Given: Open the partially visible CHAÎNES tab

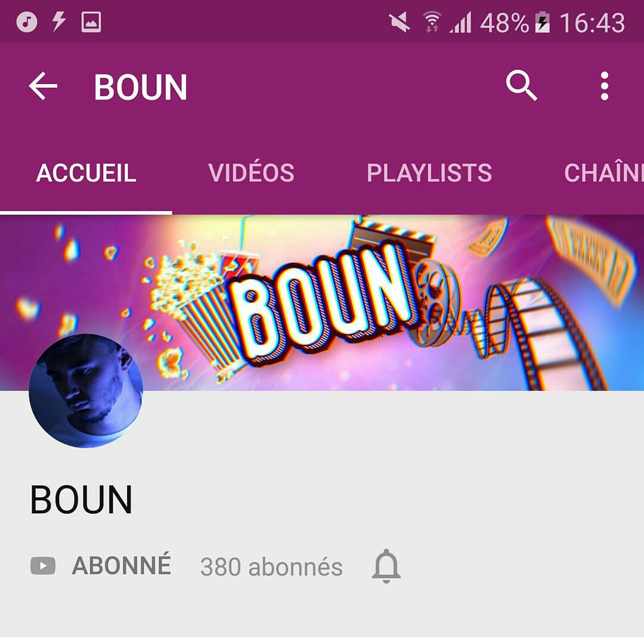Looking at the screenshot, I should (603, 172).
